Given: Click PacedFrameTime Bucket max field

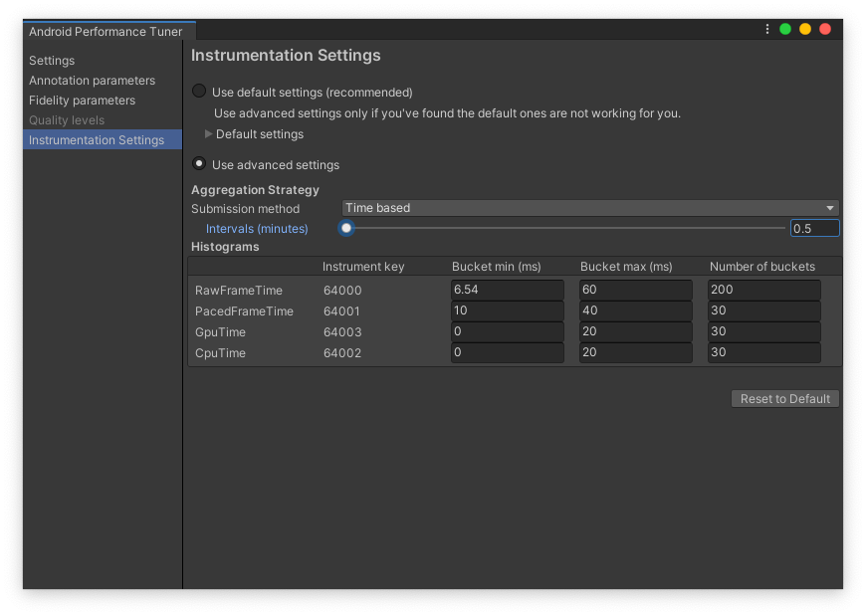Looking at the screenshot, I should 635,311.
